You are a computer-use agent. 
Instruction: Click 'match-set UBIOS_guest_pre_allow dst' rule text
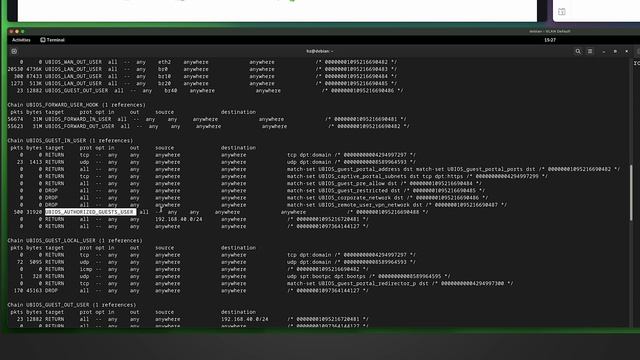point(342,184)
